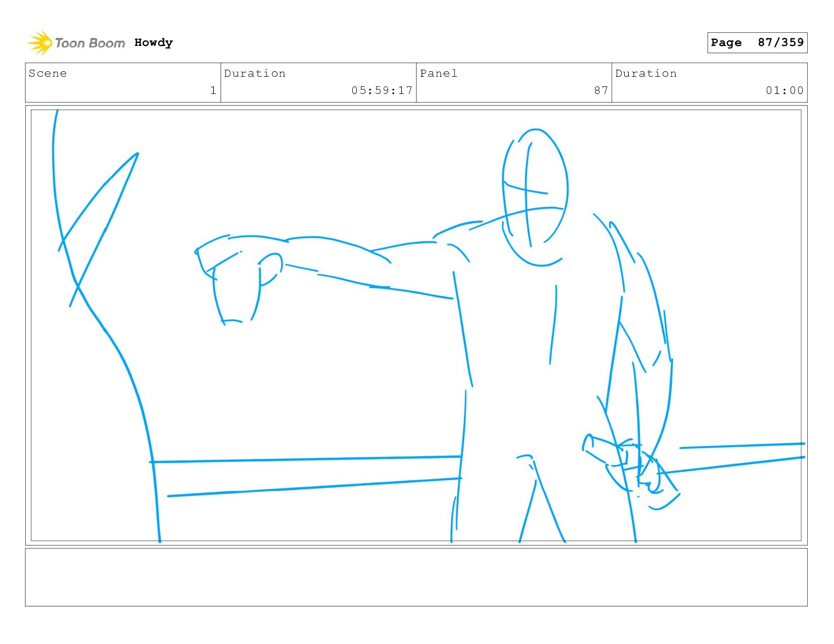834x644 pixels.
Task: Click the panel duration value '01:00'
Action: [784, 90]
